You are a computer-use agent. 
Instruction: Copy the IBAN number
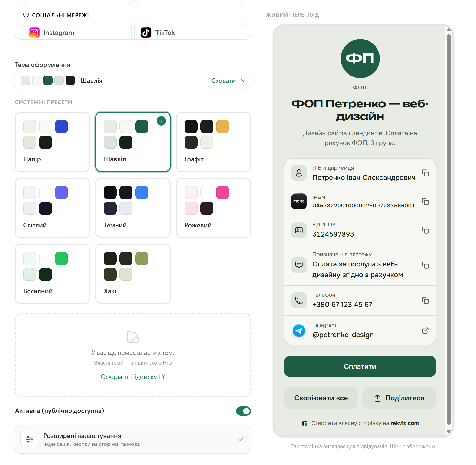click(x=425, y=201)
